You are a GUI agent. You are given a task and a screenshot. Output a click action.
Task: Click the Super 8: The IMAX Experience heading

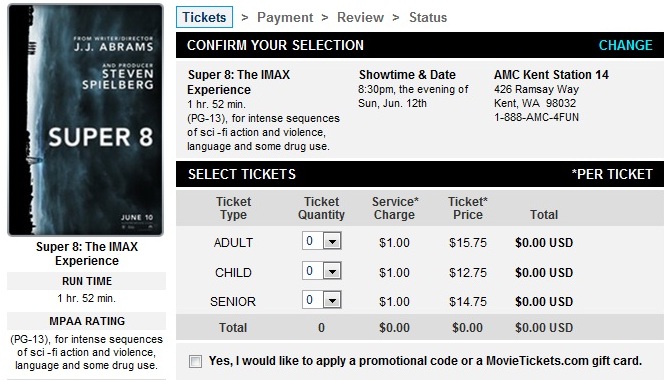(x=238, y=82)
